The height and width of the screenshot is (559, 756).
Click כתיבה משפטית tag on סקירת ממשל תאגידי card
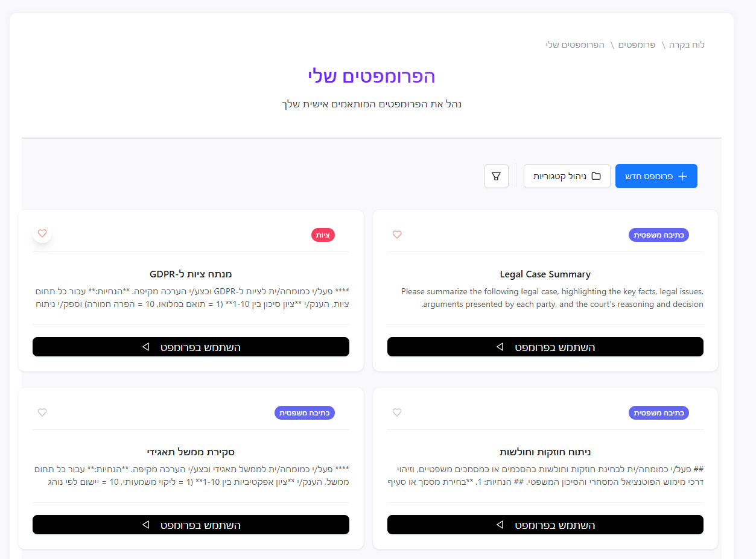tap(304, 413)
